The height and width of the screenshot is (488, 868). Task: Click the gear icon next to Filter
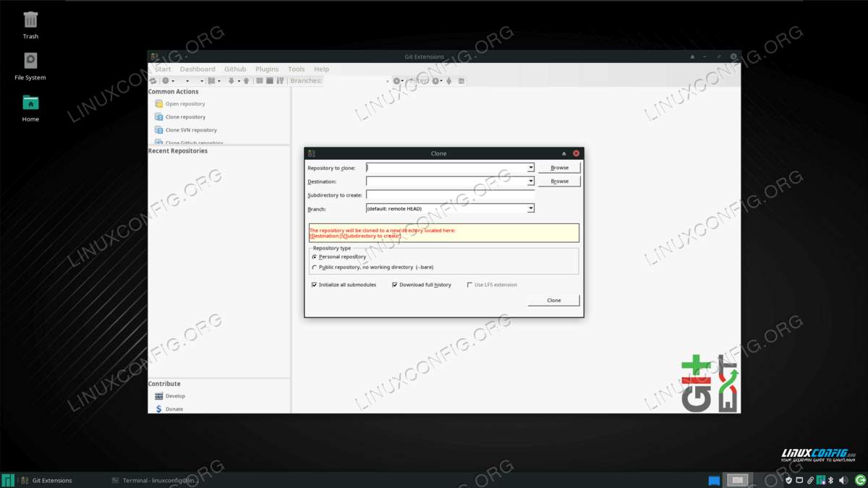coord(436,81)
